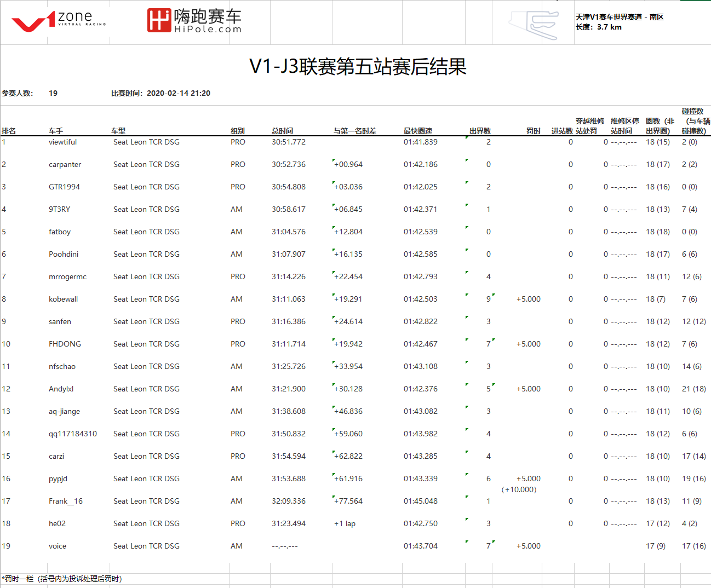The height and width of the screenshot is (588, 711).
Task: Select driver name nfschao
Action: [x=62, y=366]
